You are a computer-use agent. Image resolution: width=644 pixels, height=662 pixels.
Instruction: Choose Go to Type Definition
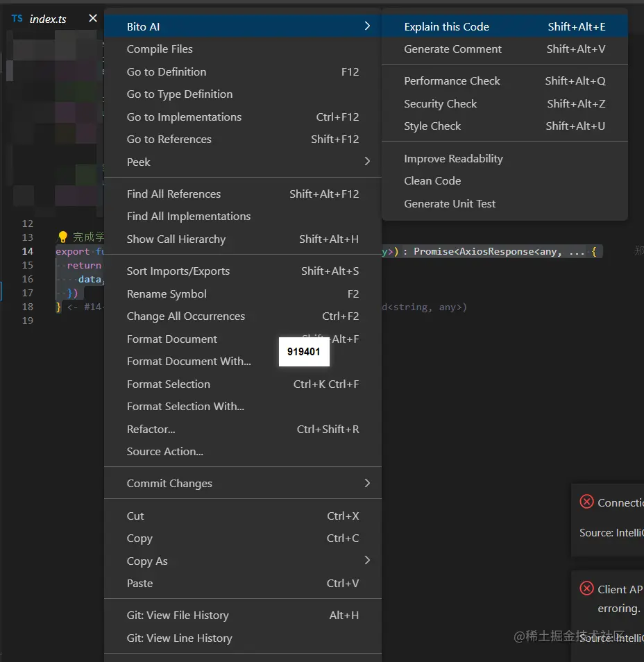click(x=243, y=94)
